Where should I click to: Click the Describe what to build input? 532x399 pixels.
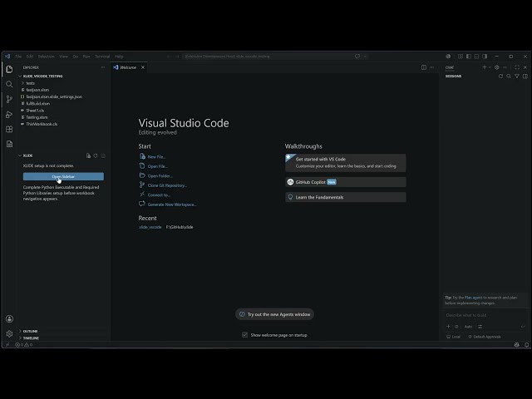tap(485, 315)
